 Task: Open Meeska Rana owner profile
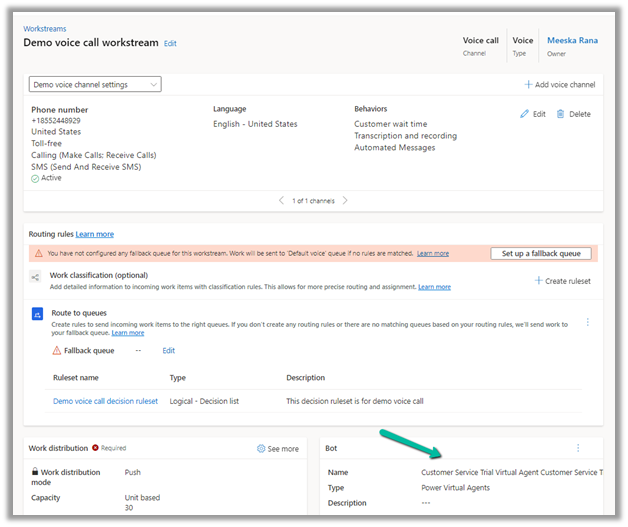pyautogui.click(x=572, y=41)
